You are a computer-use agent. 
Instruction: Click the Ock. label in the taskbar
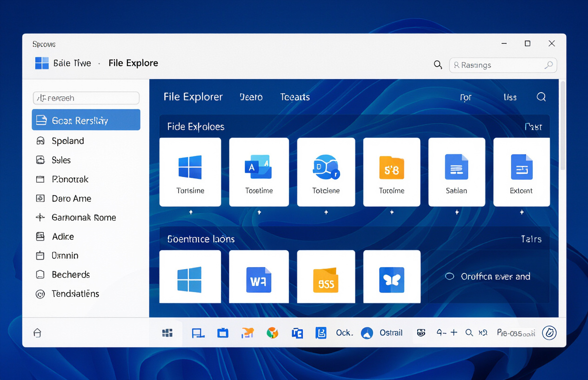[x=344, y=332]
